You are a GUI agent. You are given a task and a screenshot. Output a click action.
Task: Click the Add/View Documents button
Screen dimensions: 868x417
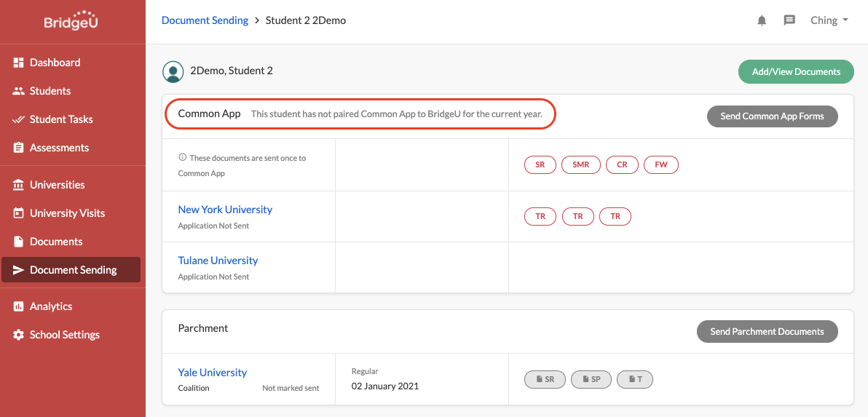796,72
